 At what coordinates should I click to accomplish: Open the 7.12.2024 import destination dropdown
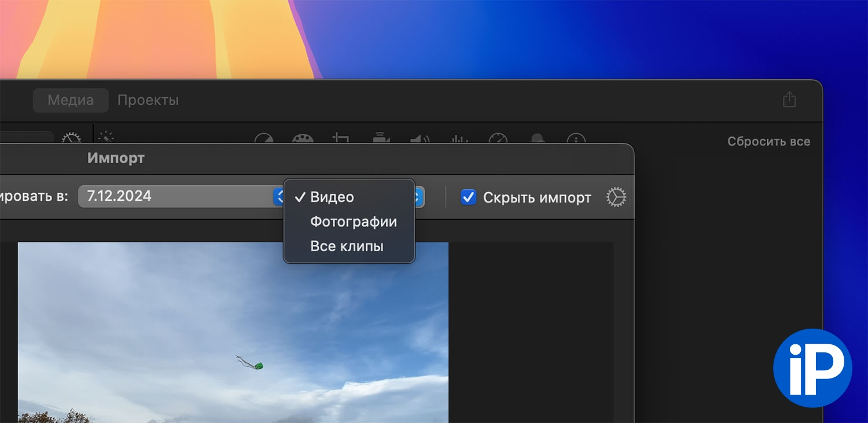point(181,196)
